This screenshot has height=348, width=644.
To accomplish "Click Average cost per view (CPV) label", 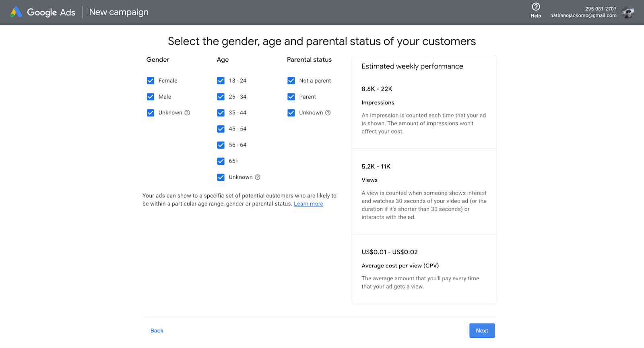I will (400, 266).
